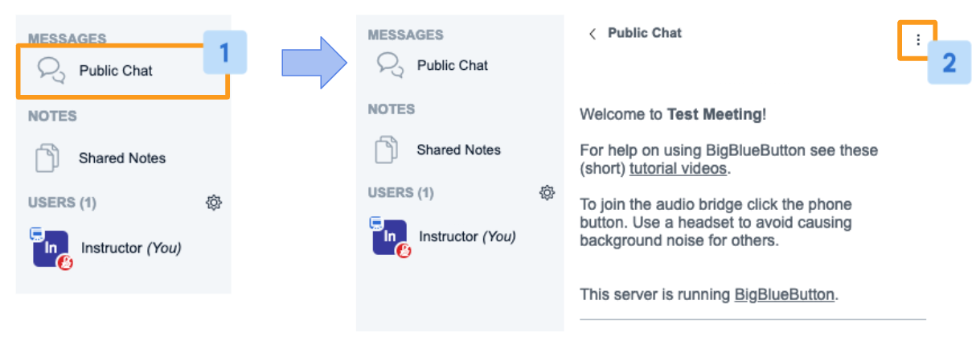Open the manage users gear in right panel
This screenshot has height=341, width=980.
547,192
